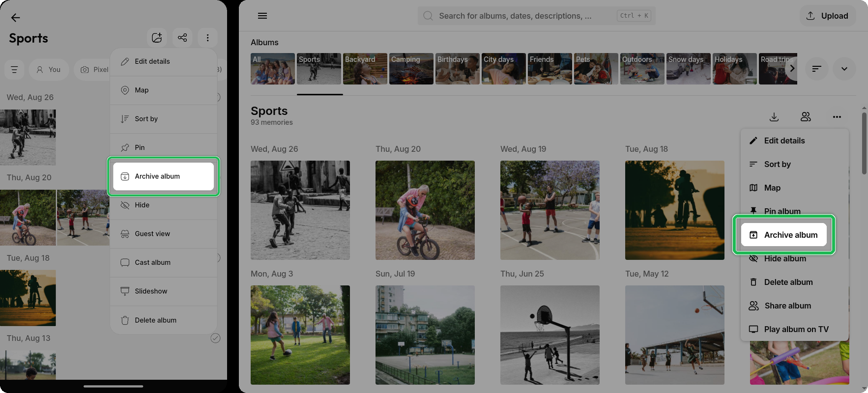Image resolution: width=868 pixels, height=393 pixels.
Task: Choose Play album on TV
Action: pos(795,329)
